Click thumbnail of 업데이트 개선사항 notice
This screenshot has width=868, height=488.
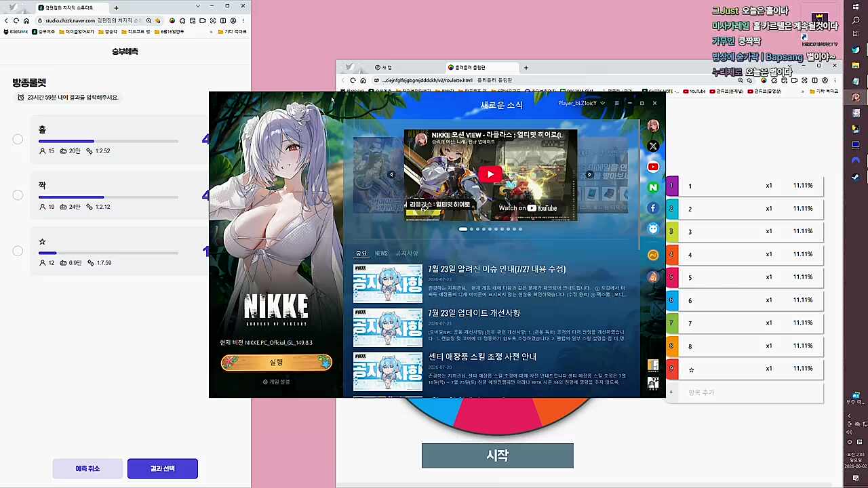click(x=388, y=327)
